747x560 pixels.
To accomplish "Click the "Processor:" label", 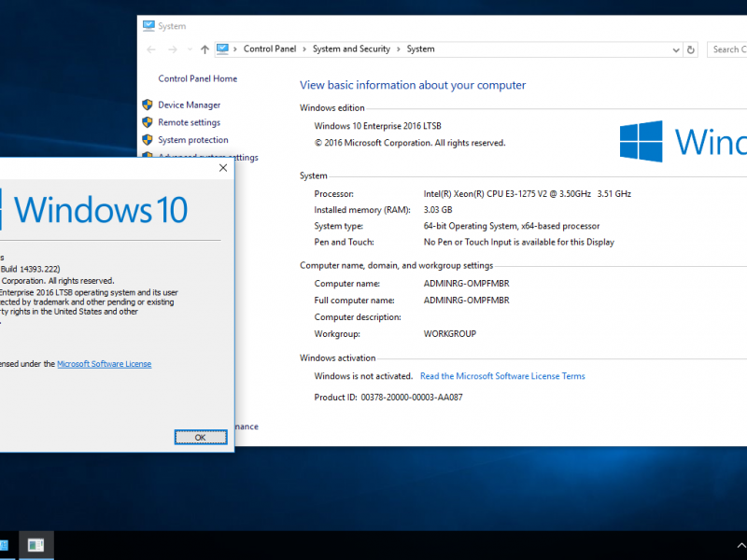I will click(334, 194).
